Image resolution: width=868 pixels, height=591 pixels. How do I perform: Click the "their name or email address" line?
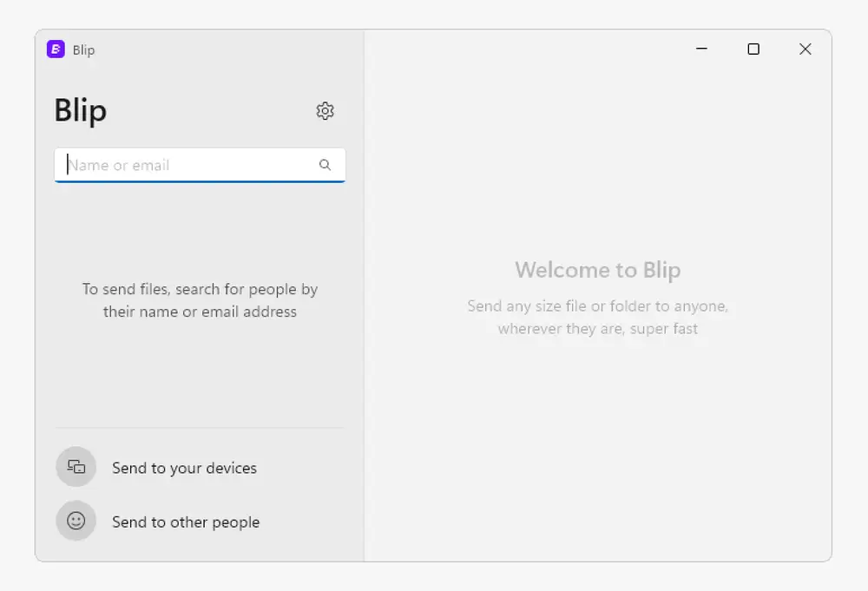(x=200, y=312)
